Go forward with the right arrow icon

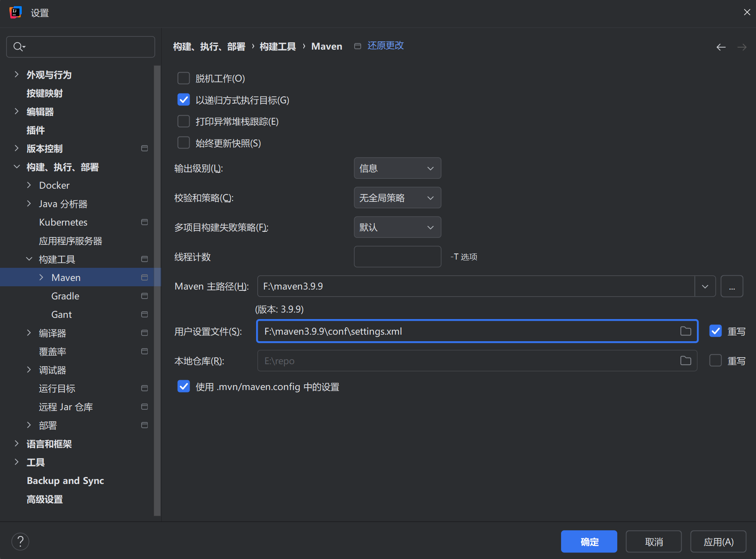pos(742,47)
